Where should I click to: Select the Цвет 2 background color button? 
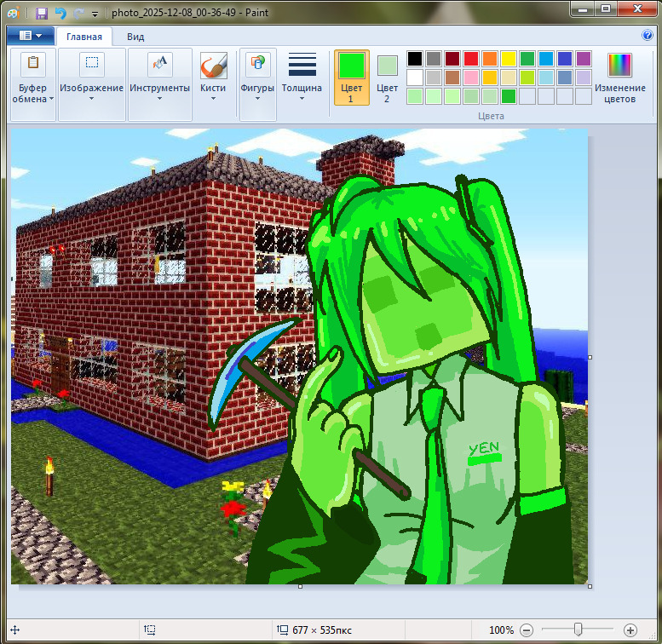pyautogui.click(x=387, y=78)
